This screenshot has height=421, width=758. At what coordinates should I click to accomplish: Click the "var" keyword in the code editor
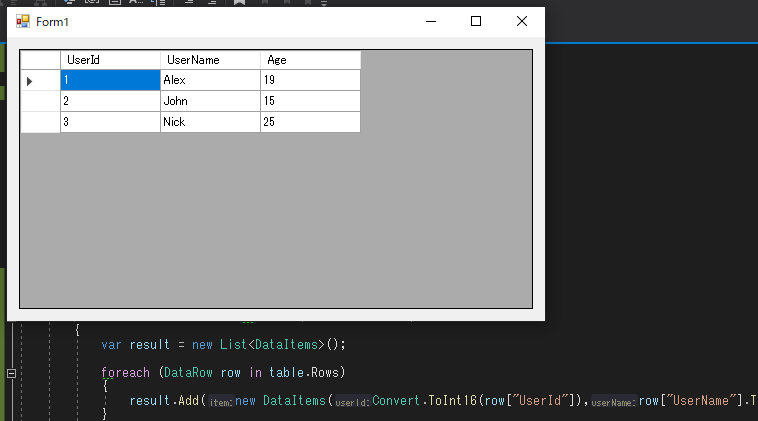pos(111,345)
